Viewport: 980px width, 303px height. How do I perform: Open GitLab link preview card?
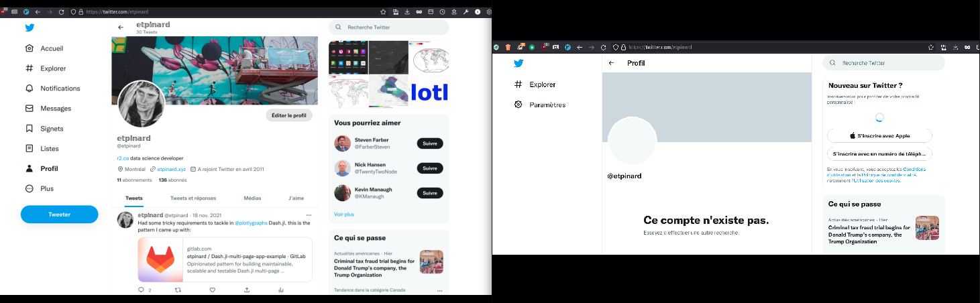pos(225,260)
